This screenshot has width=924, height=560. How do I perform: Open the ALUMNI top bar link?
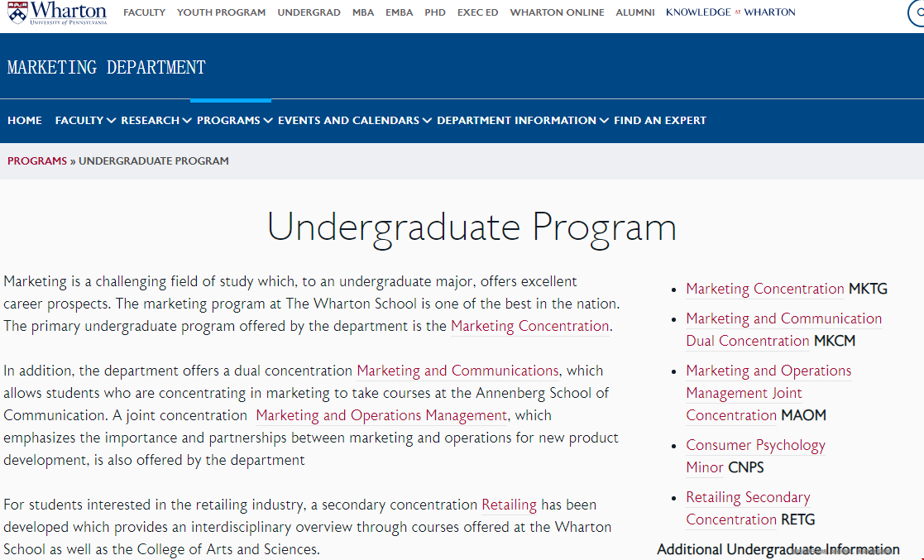tap(635, 12)
